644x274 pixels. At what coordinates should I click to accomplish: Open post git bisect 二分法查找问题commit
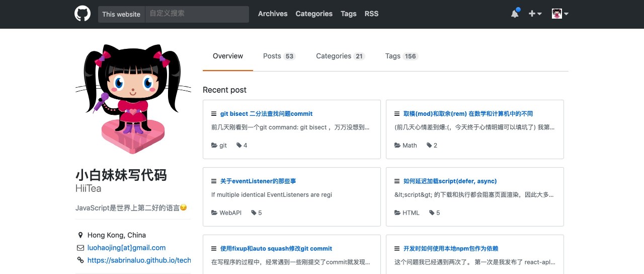tap(267, 114)
